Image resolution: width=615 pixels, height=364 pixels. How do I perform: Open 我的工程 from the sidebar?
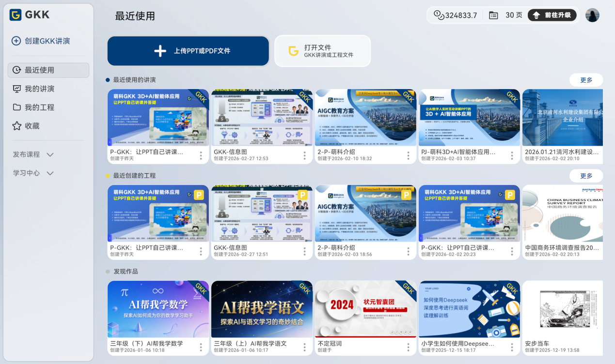click(x=41, y=107)
